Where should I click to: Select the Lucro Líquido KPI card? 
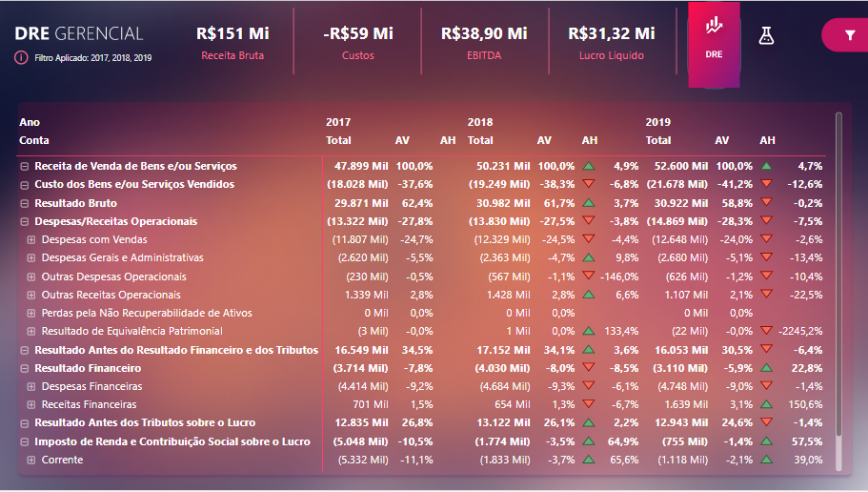coord(611,43)
